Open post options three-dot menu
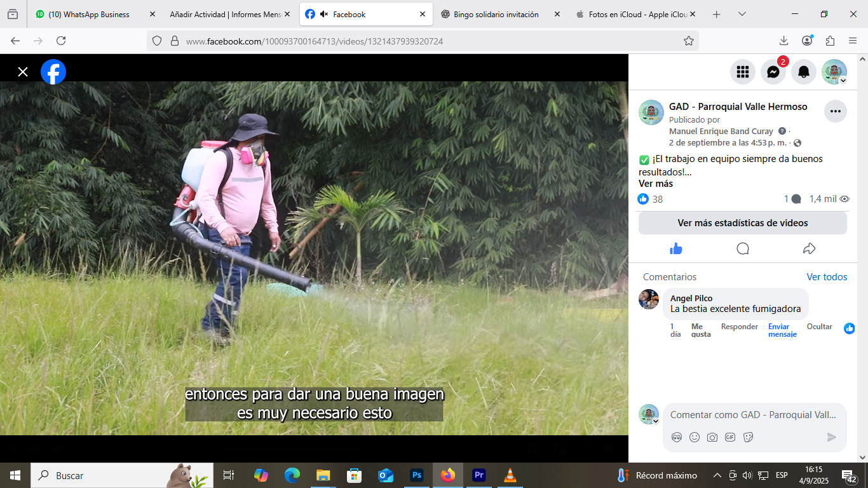 pos(835,111)
